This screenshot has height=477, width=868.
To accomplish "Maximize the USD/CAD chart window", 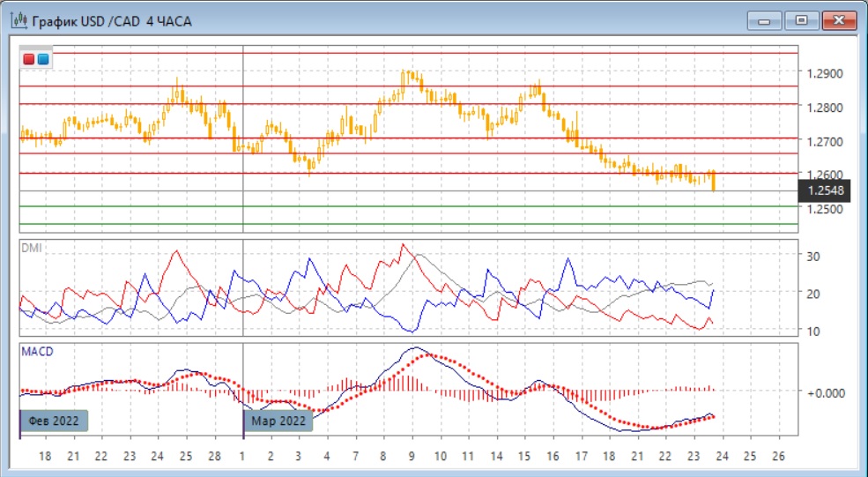I will 801,19.
